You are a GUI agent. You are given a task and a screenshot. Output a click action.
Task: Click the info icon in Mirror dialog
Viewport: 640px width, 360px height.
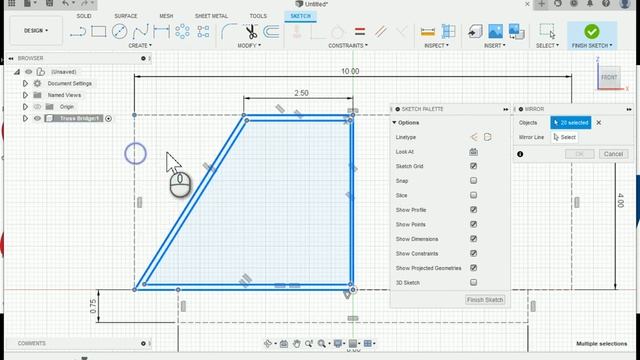520,154
